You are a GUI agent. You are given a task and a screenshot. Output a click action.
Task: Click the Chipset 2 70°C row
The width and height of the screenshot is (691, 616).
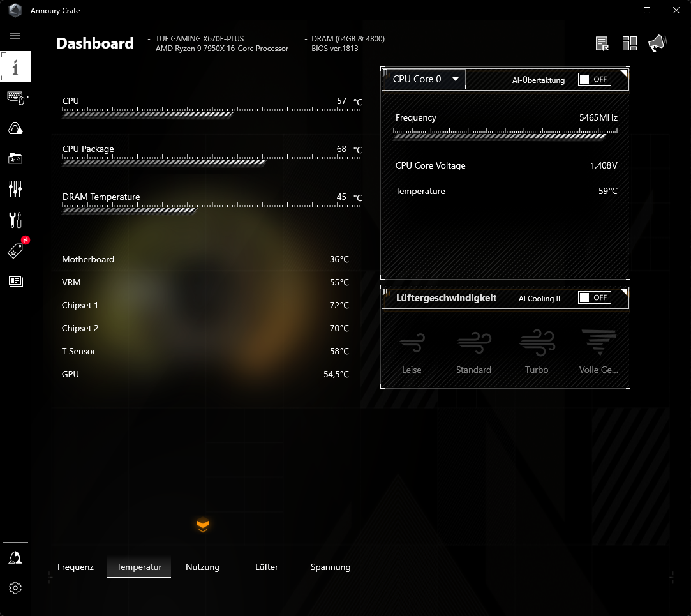(x=205, y=328)
